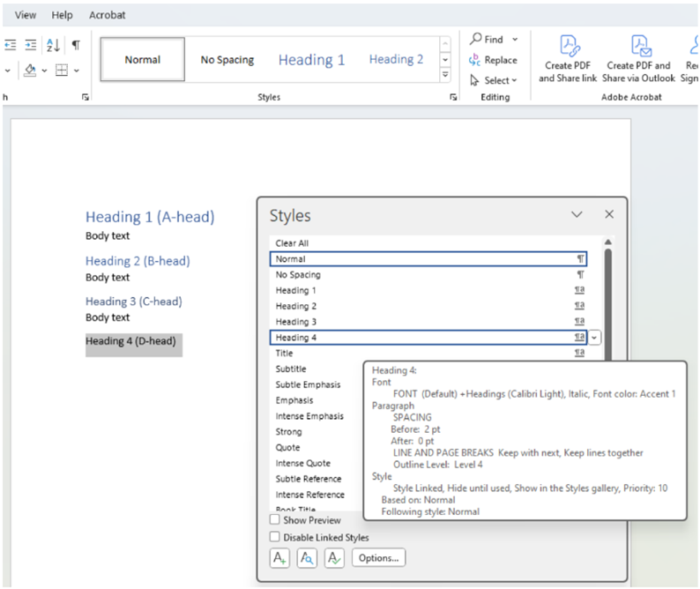Enable the Show Preview checkbox

tap(275, 520)
